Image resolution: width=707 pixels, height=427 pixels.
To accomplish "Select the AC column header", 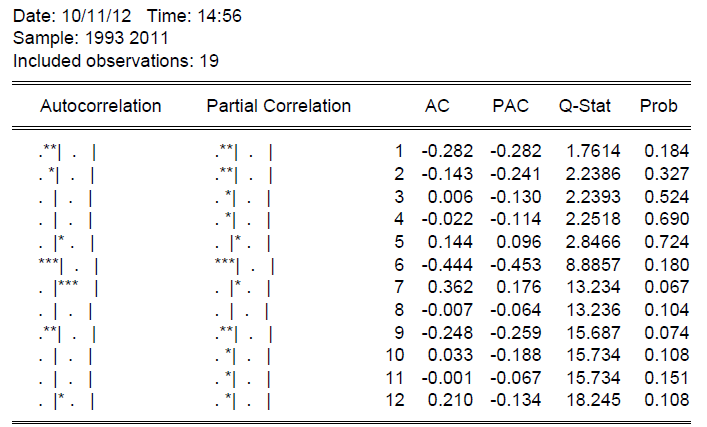I will [x=437, y=106].
